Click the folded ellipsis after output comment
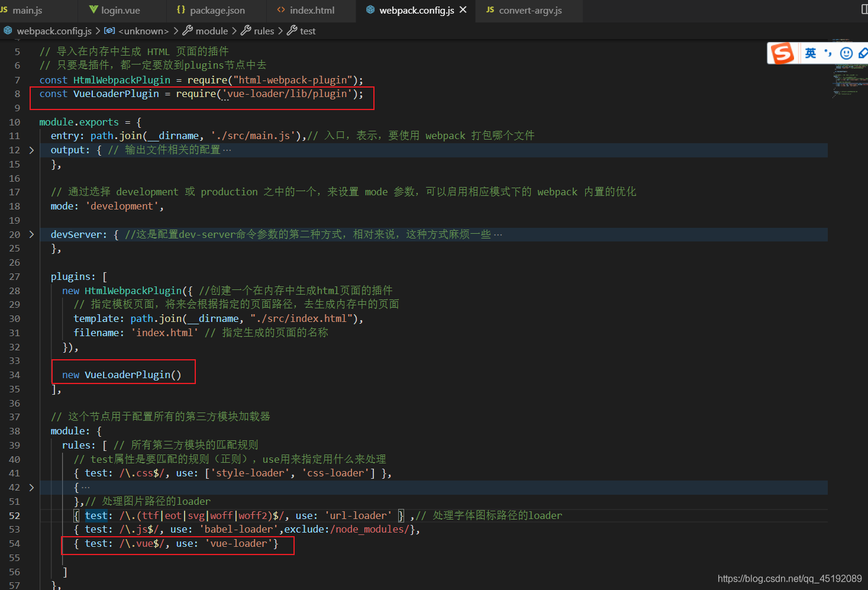868x590 pixels. pos(227,150)
